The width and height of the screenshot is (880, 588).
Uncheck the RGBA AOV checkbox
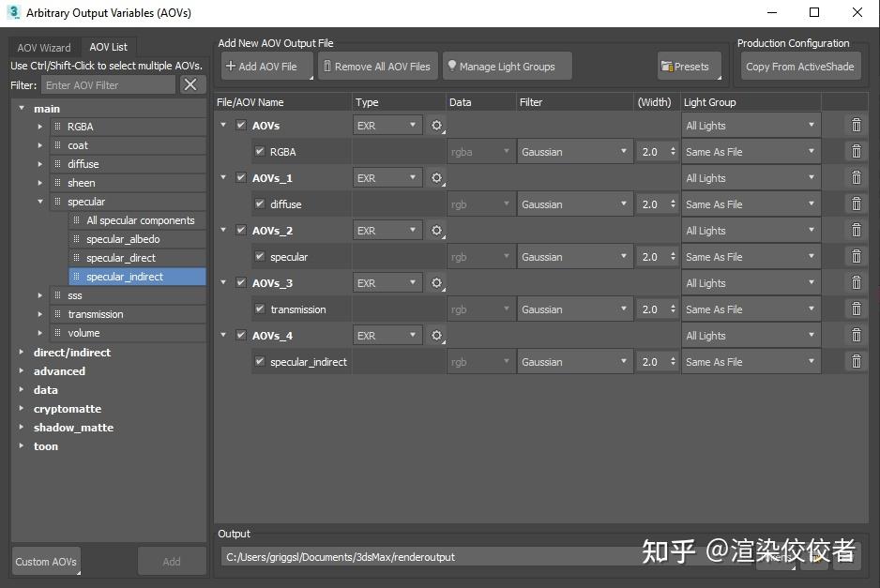(260, 151)
